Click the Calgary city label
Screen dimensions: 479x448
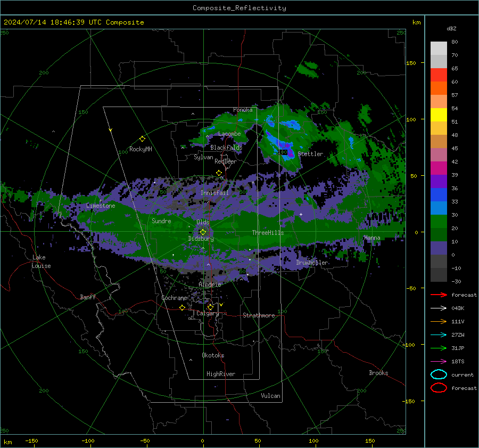coord(208,313)
